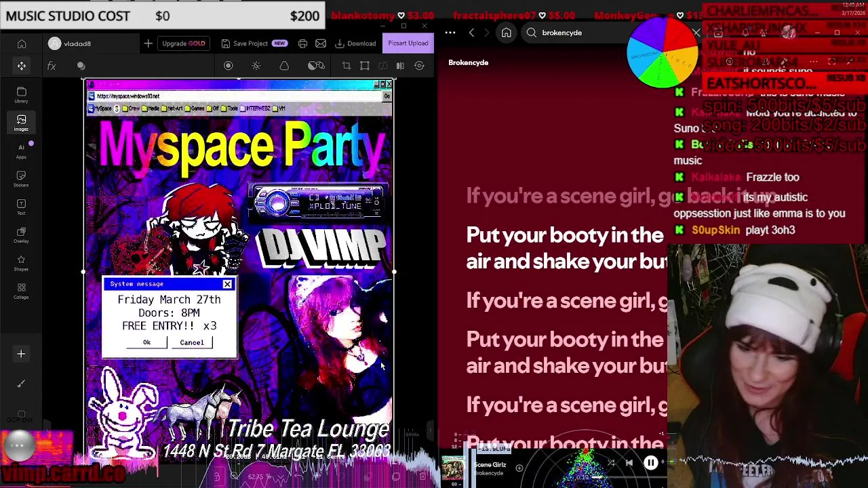The width and height of the screenshot is (868, 488).
Task: Add new project with plus icon
Action: pyautogui.click(x=148, y=43)
